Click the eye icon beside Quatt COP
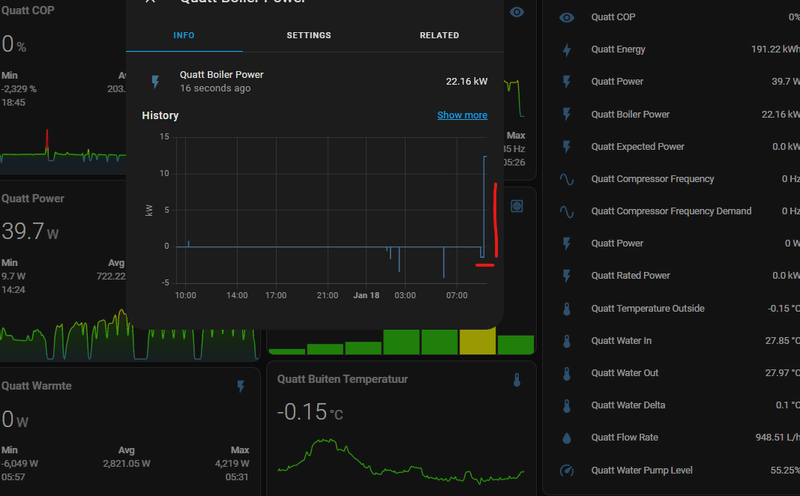This screenshot has width=800, height=496. click(566, 17)
